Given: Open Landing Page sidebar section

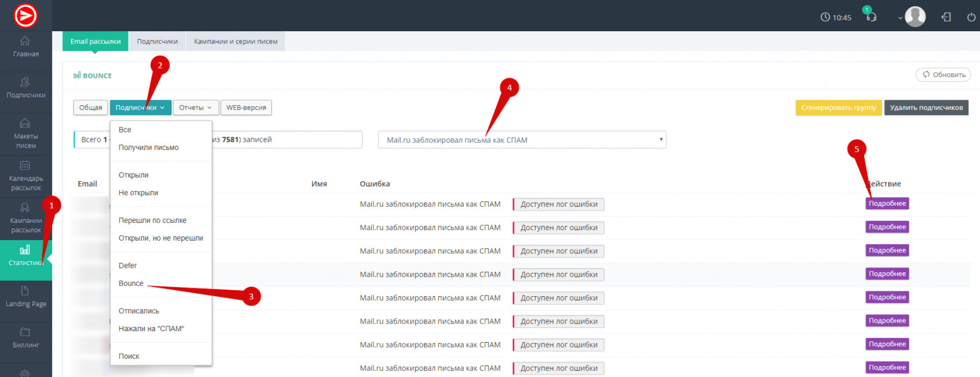Looking at the screenshot, I should (x=26, y=297).
